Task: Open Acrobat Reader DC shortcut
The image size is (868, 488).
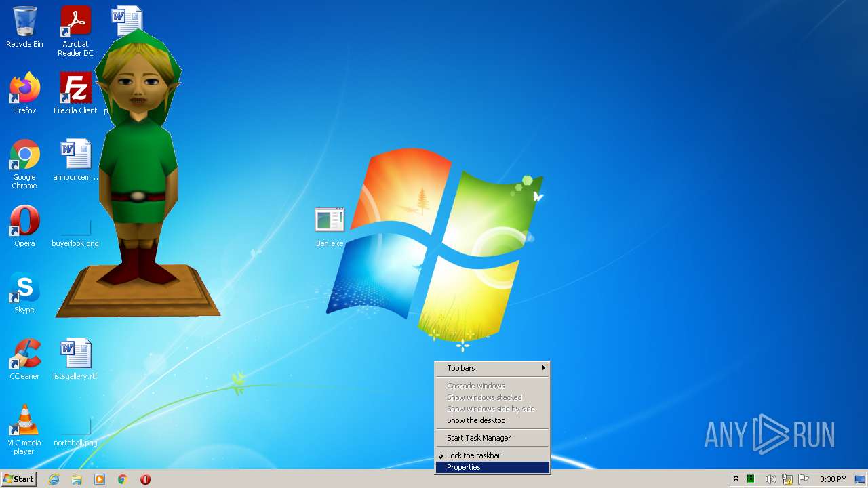Action: pyautogui.click(x=75, y=31)
